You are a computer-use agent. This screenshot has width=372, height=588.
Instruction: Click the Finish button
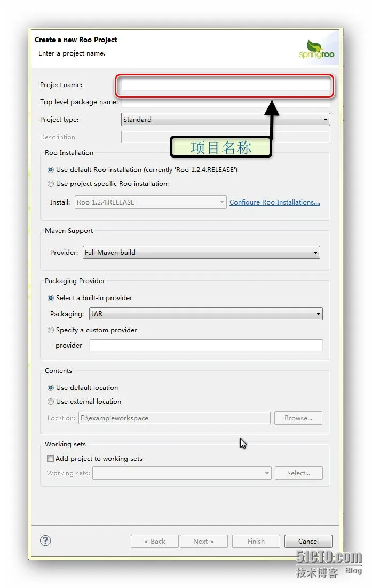click(256, 542)
